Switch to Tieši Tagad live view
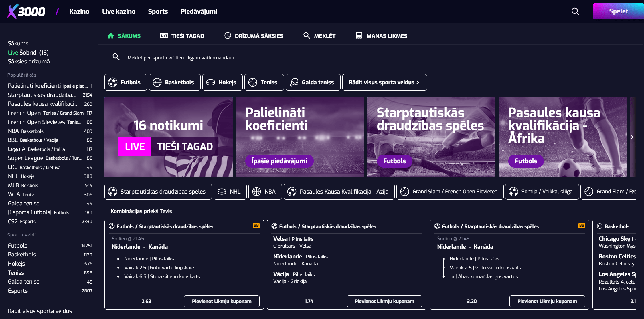 coord(182,35)
